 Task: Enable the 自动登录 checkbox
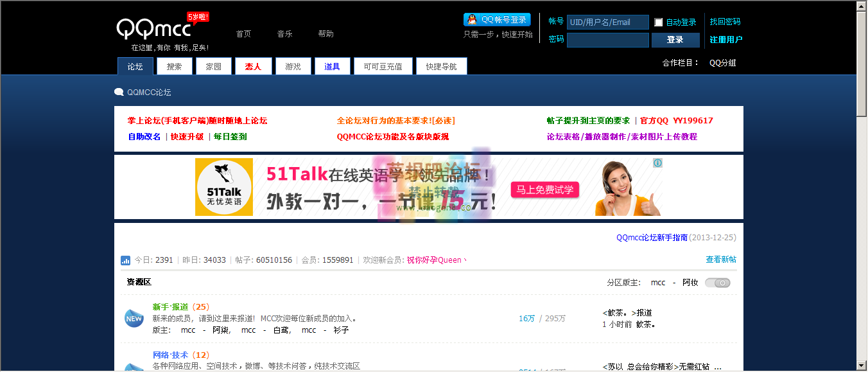657,21
